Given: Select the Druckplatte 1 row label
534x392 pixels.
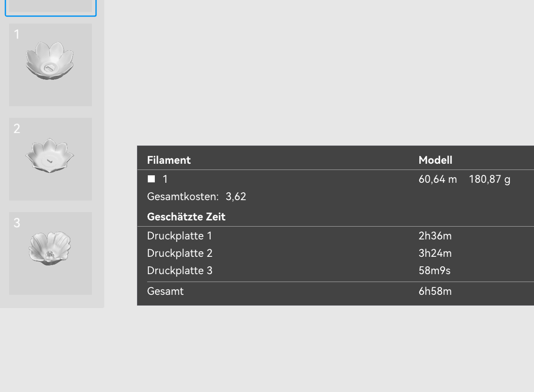Looking at the screenshot, I should 180,236.
